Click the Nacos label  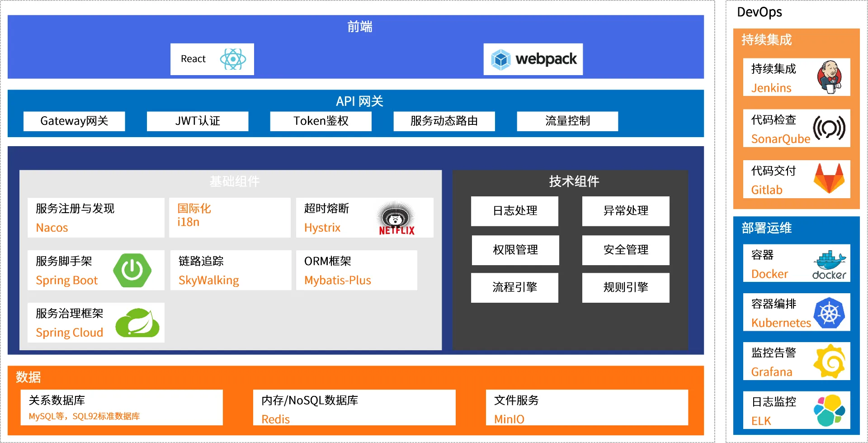52,228
